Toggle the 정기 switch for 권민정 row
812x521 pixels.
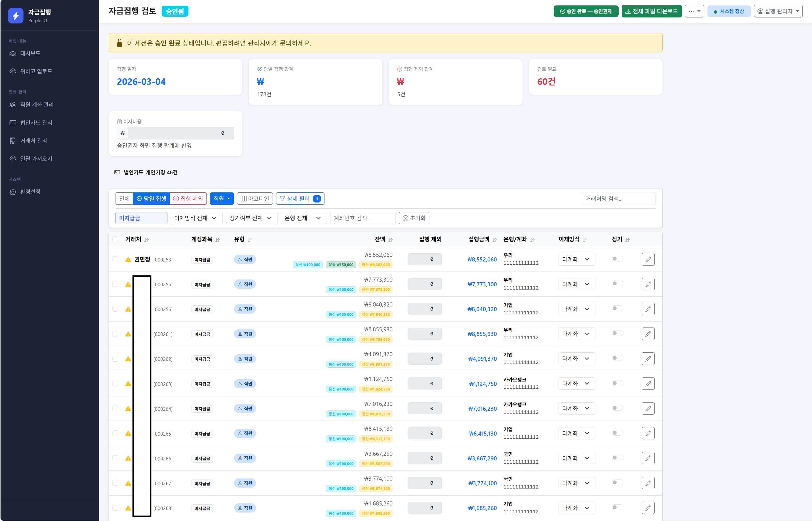point(617,259)
